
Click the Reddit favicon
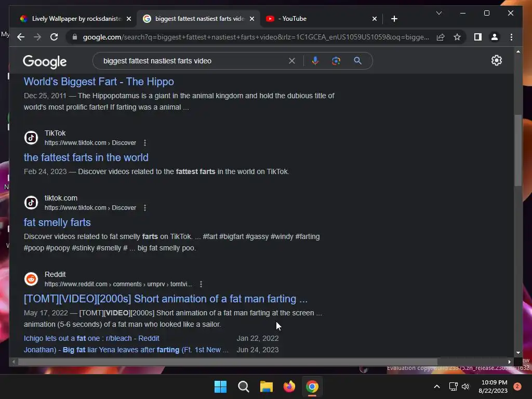click(x=31, y=279)
